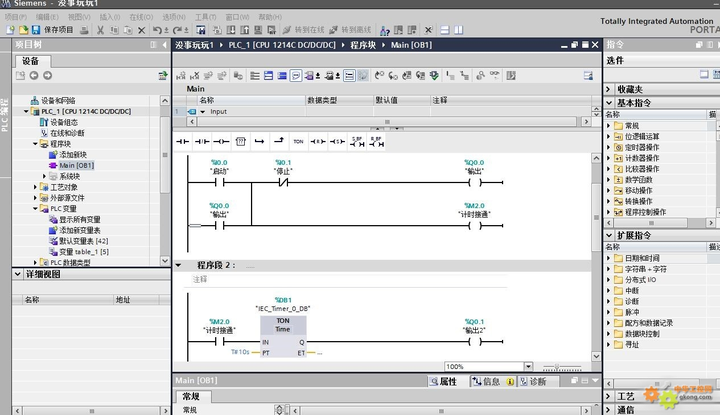
Task: Open the 选项(N) menu
Action: [x=174, y=17]
